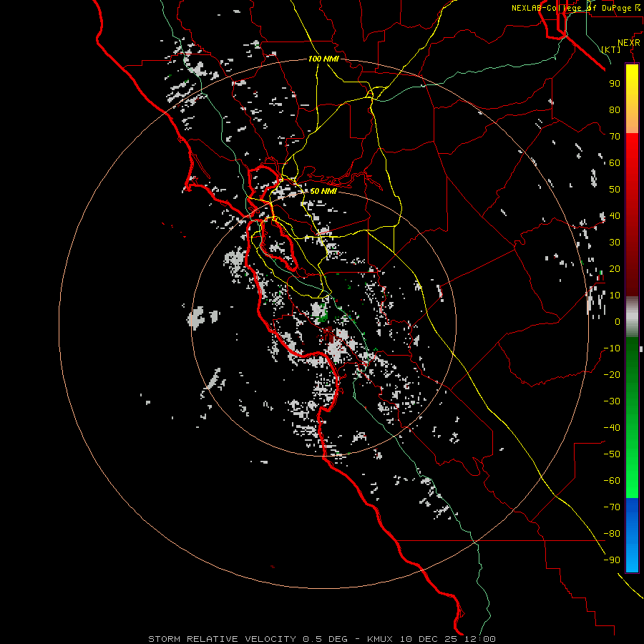This screenshot has width=644, height=644.
Task: Click the 20 value on velocity scale
Action: click(615, 268)
